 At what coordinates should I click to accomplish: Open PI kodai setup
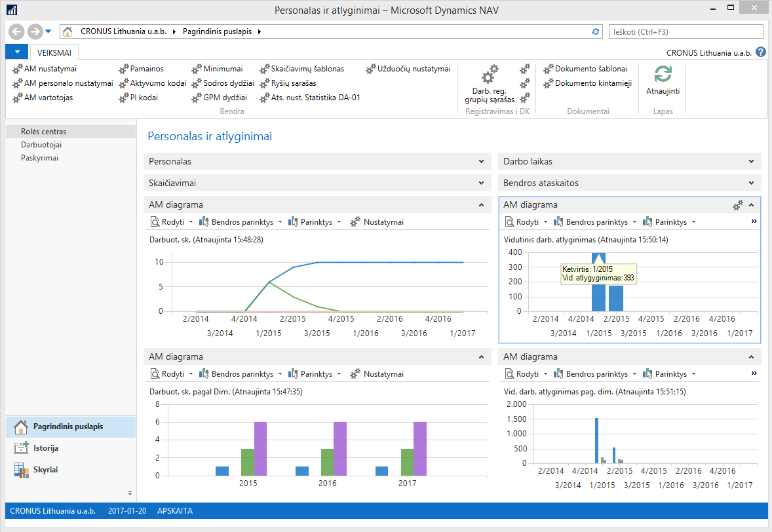pyautogui.click(x=138, y=98)
